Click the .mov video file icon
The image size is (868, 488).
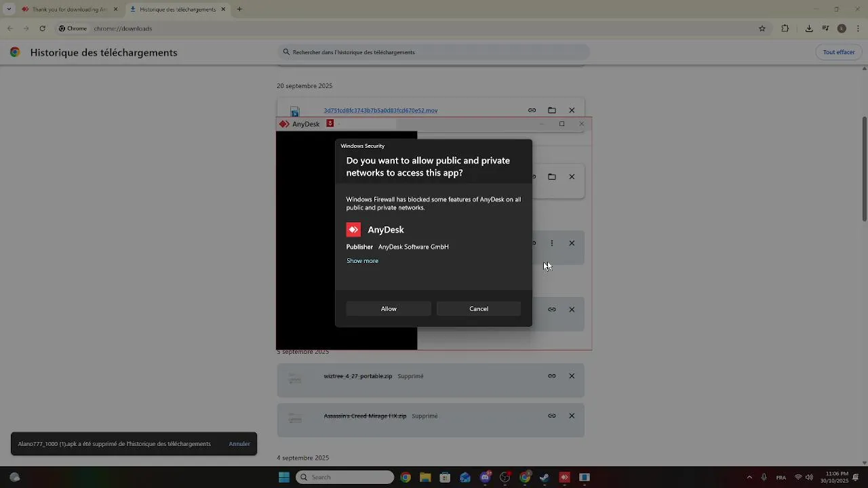295,111
